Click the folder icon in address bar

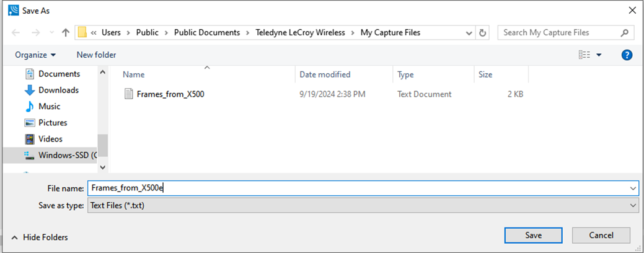point(82,32)
